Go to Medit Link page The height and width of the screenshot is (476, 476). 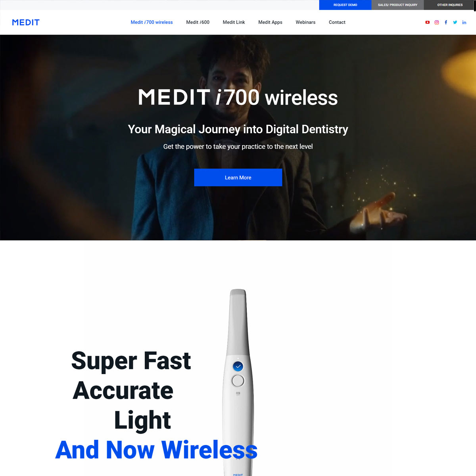pos(234,22)
